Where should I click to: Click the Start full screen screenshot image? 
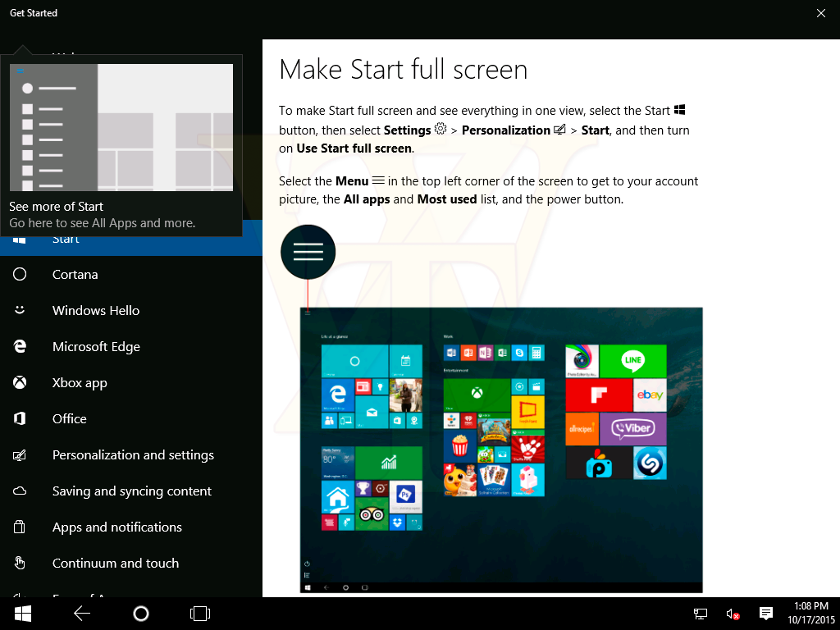(501, 450)
